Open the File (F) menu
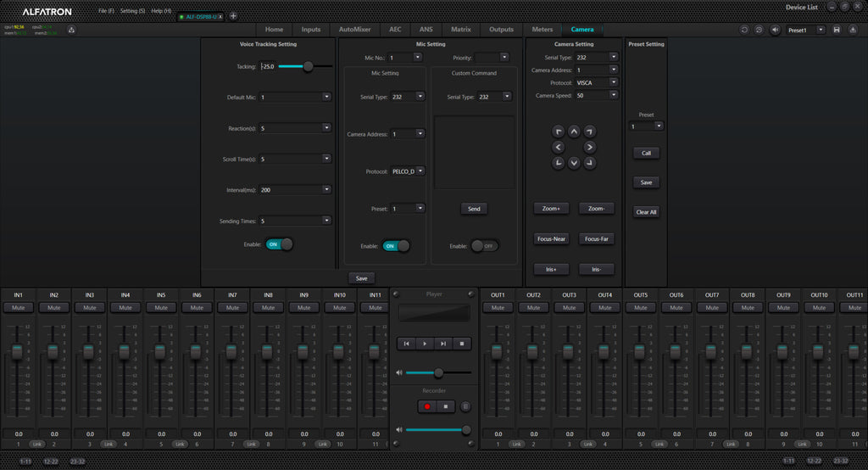Viewport: 868px width, 470px height. tap(106, 11)
